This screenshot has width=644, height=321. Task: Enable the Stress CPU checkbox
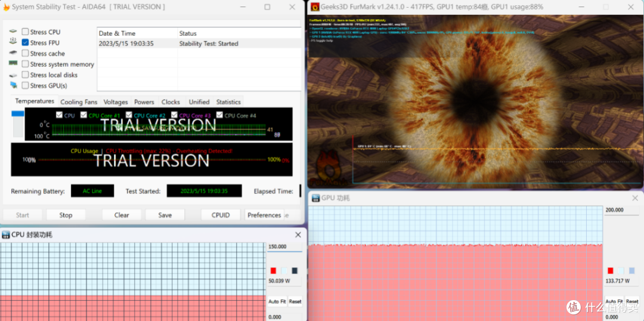(25, 32)
